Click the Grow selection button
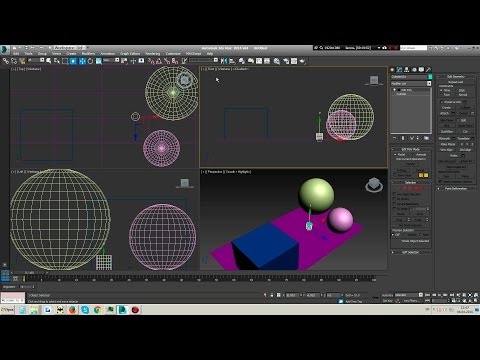 (x=420, y=214)
